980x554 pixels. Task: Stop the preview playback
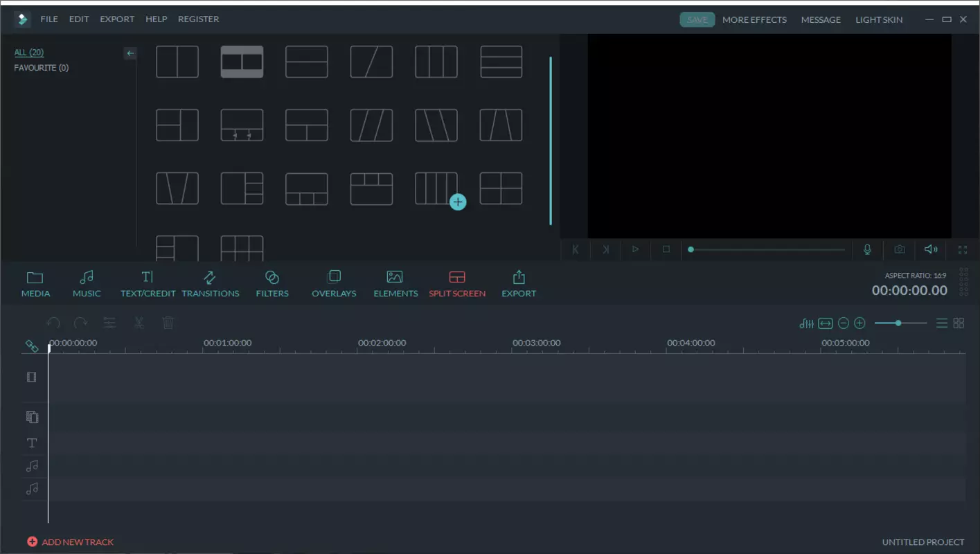pos(666,249)
